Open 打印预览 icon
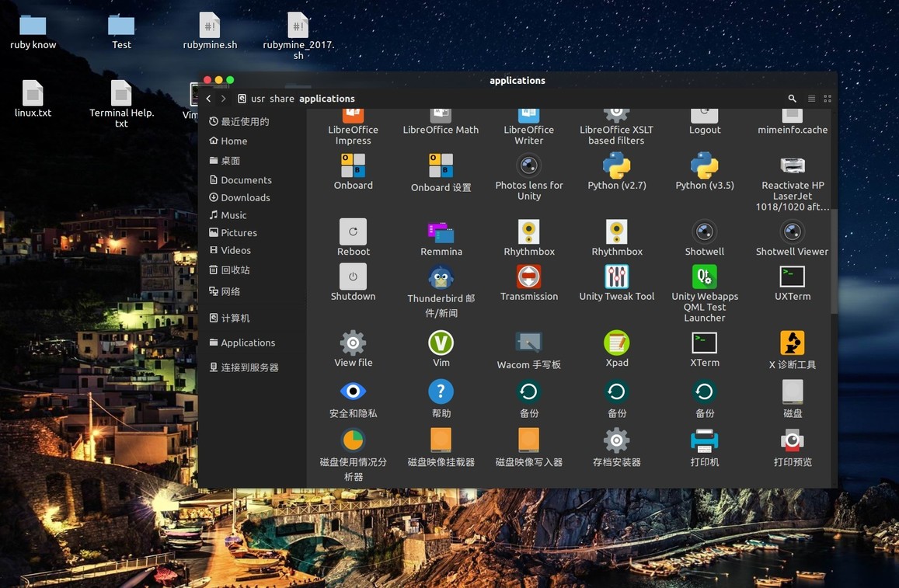The width and height of the screenshot is (899, 588). pos(793,440)
